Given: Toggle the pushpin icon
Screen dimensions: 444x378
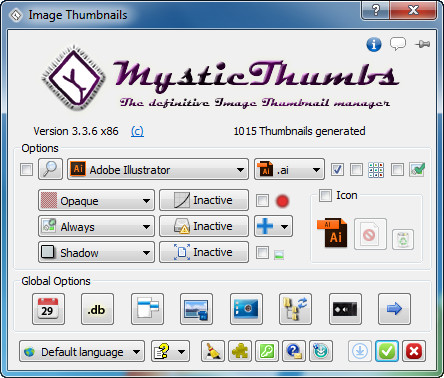Looking at the screenshot, I should tap(422, 44).
